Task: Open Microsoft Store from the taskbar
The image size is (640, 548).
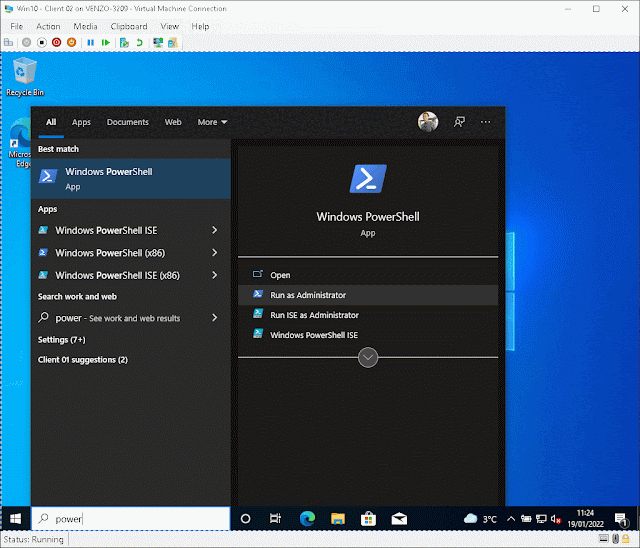Action: click(368, 519)
